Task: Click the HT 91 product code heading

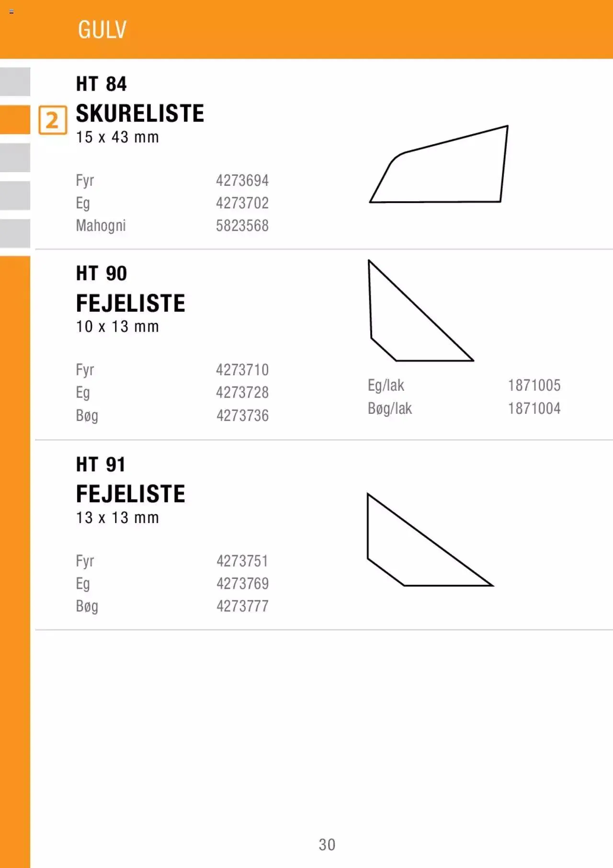Action: [101, 464]
